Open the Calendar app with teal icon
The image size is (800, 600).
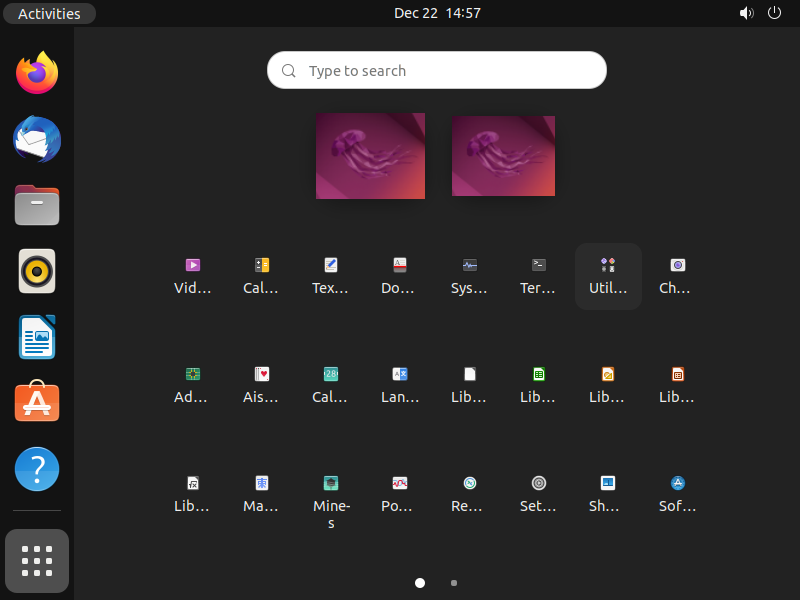[x=331, y=385]
